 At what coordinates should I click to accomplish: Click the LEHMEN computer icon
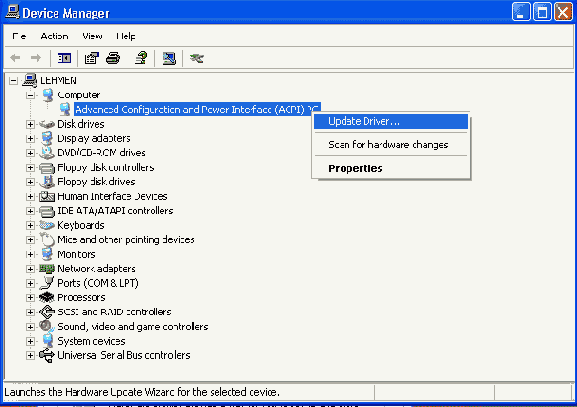[x=30, y=80]
